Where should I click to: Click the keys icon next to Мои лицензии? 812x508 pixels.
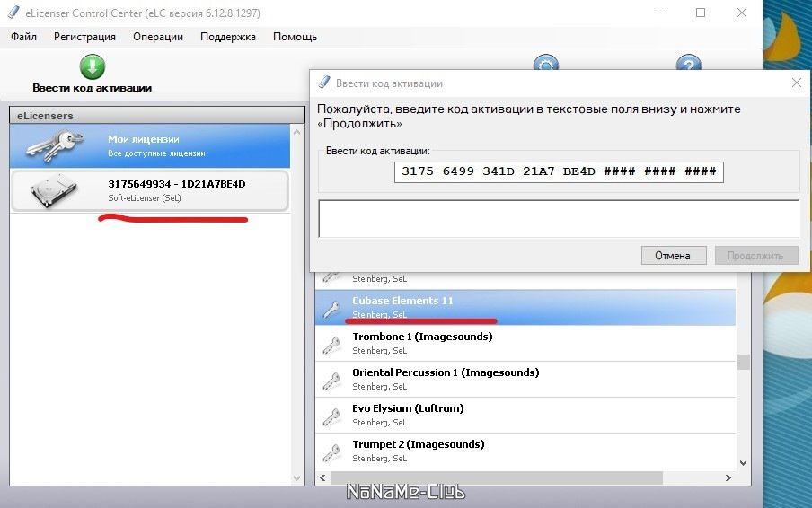(56, 145)
